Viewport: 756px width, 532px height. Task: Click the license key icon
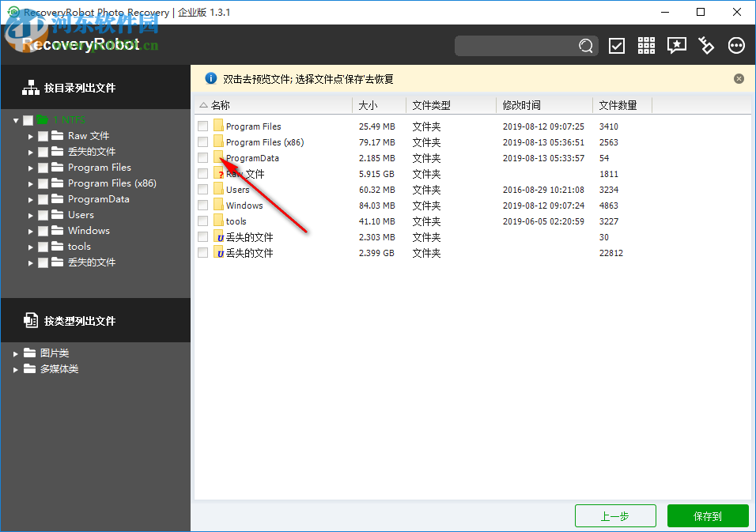(x=706, y=45)
